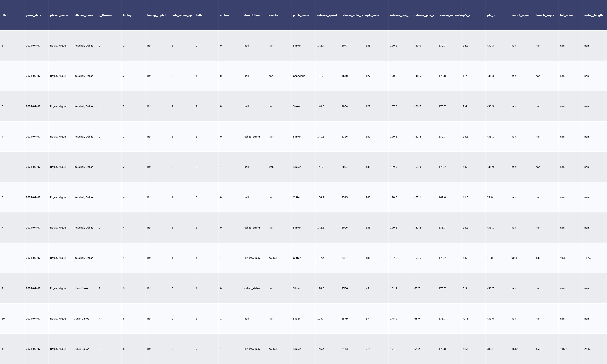Click the pitch column header

point(5,15)
